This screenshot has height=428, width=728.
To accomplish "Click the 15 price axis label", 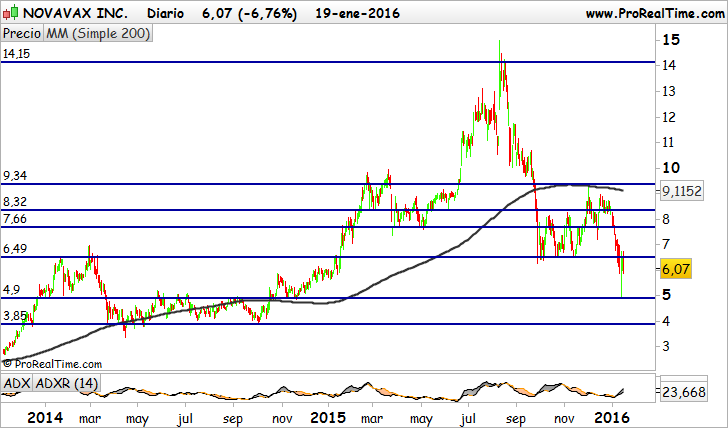I will coord(671,40).
